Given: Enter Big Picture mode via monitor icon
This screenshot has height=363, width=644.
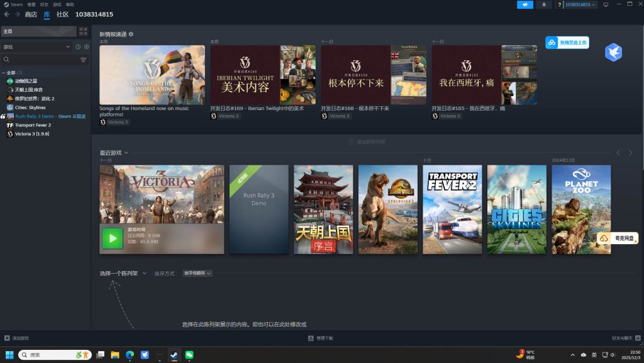Looking at the screenshot, I should point(606,4).
